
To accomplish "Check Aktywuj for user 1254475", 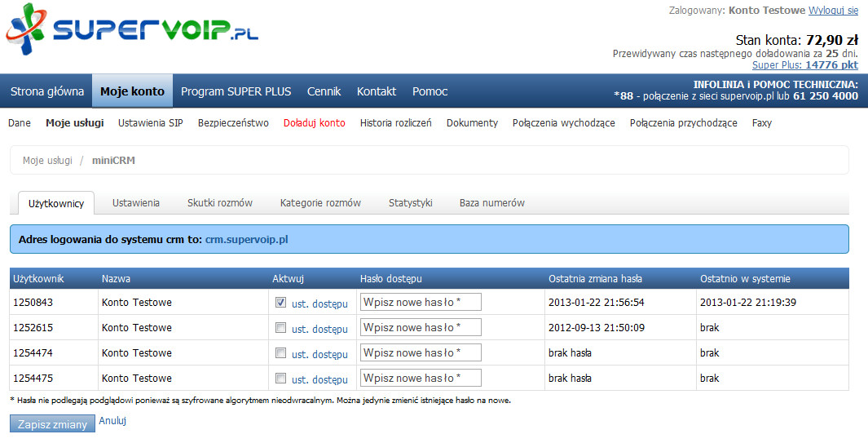I will pos(280,378).
